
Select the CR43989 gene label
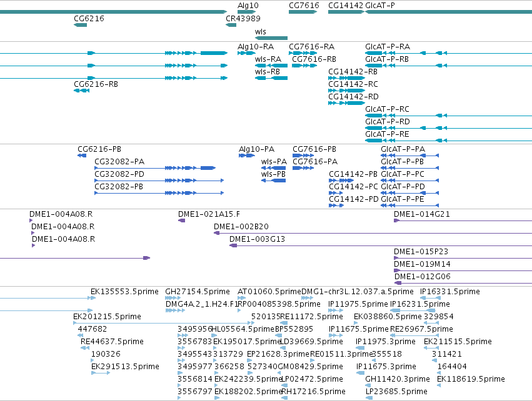click(243, 18)
